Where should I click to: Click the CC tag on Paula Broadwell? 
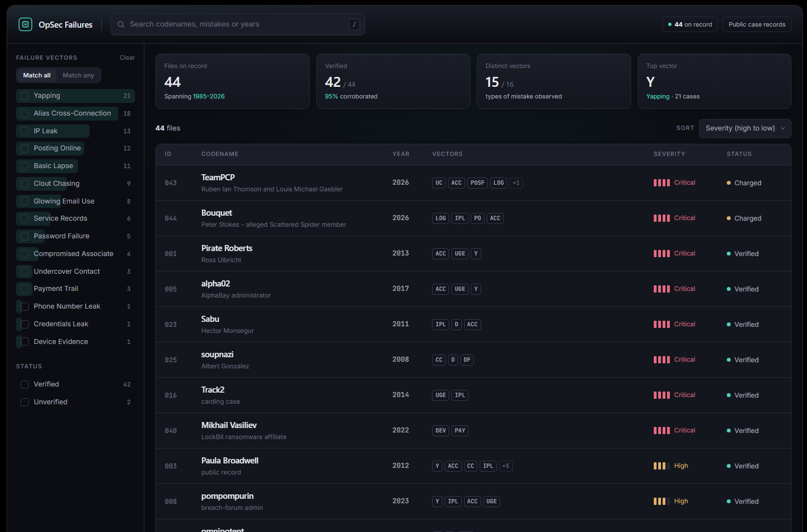[x=470, y=466]
